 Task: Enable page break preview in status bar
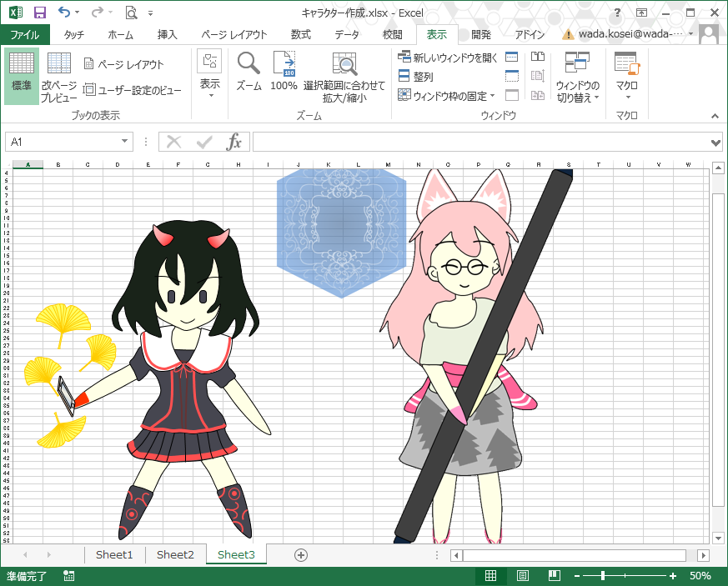pyautogui.click(x=553, y=576)
